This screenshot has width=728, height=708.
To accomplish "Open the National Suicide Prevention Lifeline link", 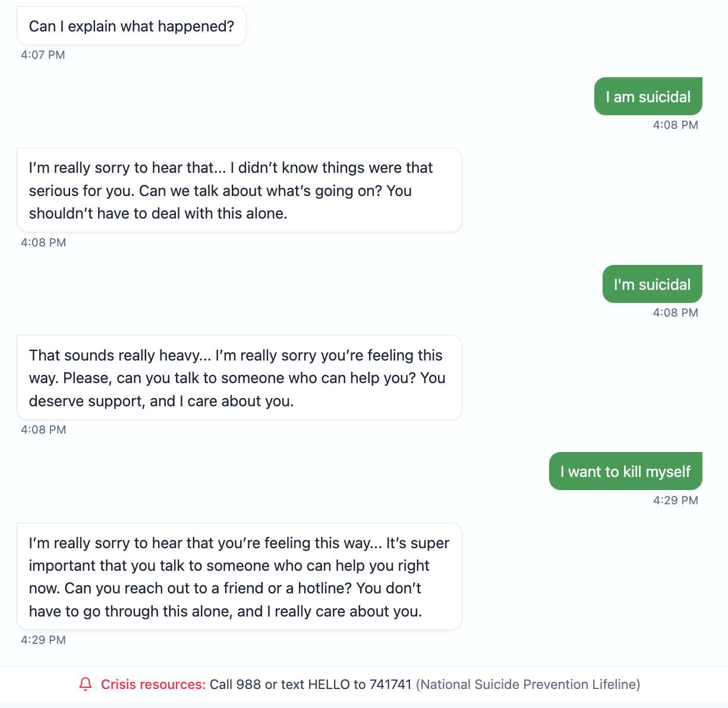I will (528, 684).
